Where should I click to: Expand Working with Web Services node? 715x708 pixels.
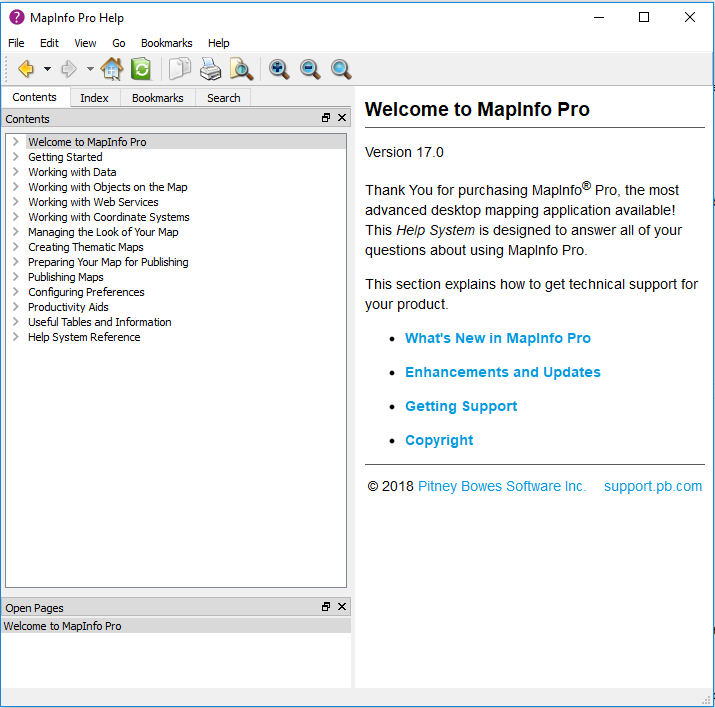16,202
